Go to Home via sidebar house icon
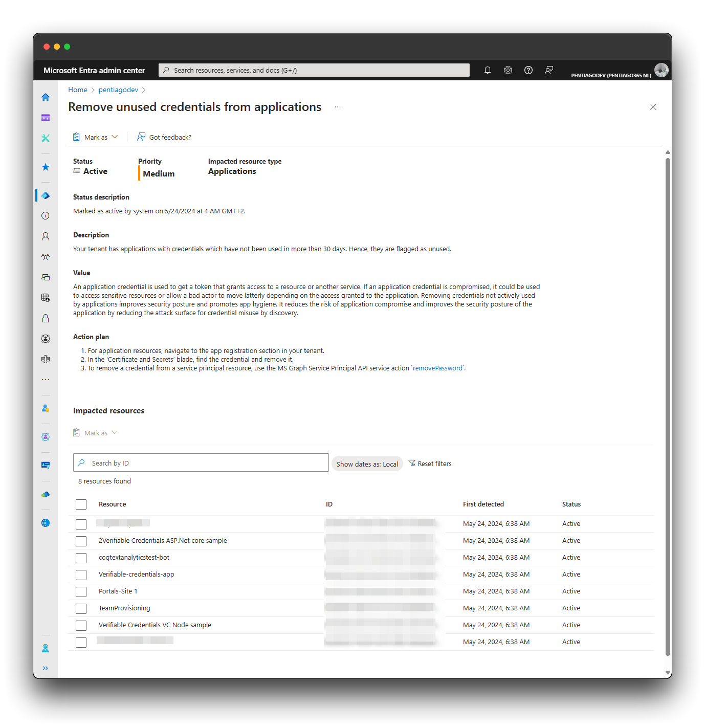The width and height of the screenshot is (705, 728). [46, 97]
